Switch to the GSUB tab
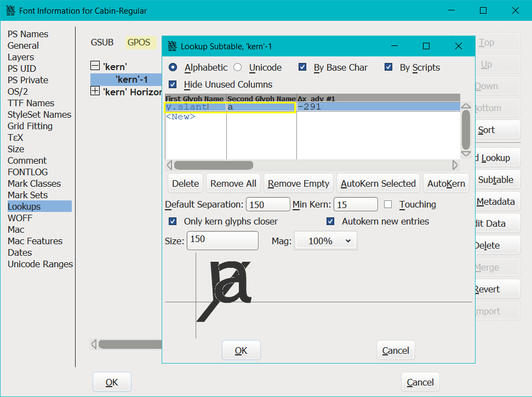 (x=102, y=42)
